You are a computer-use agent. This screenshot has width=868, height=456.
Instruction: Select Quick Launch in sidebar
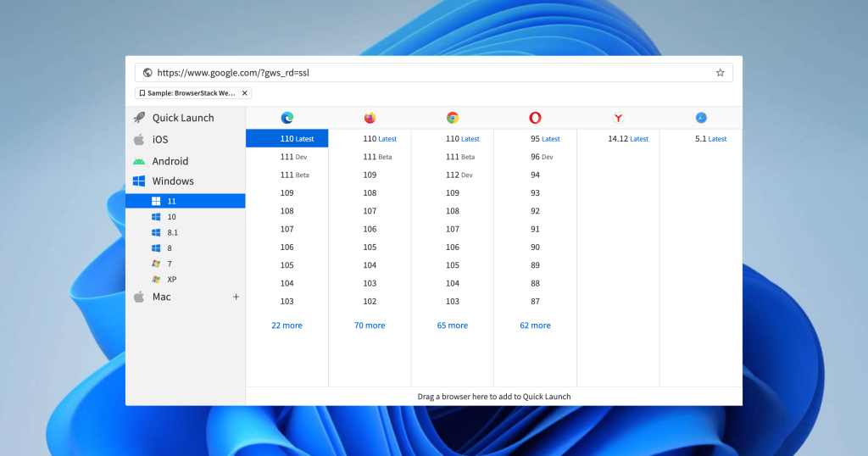point(182,118)
